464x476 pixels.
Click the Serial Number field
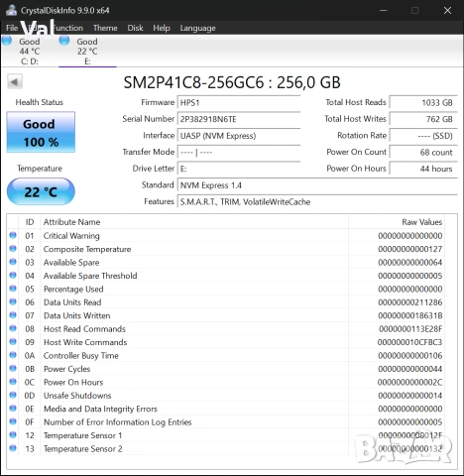pyautogui.click(x=239, y=119)
